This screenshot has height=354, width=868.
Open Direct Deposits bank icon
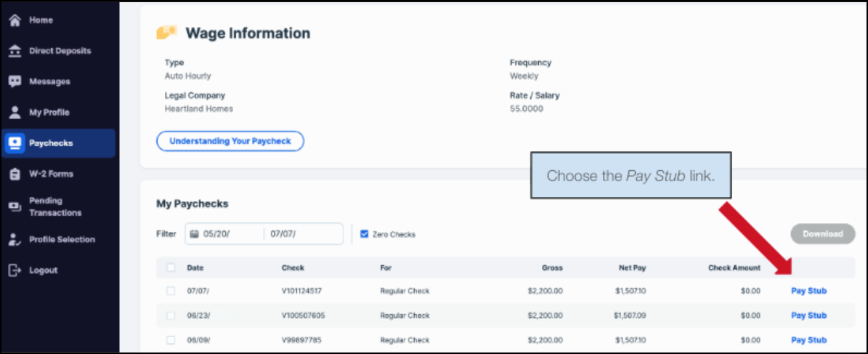pyautogui.click(x=15, y=51)
